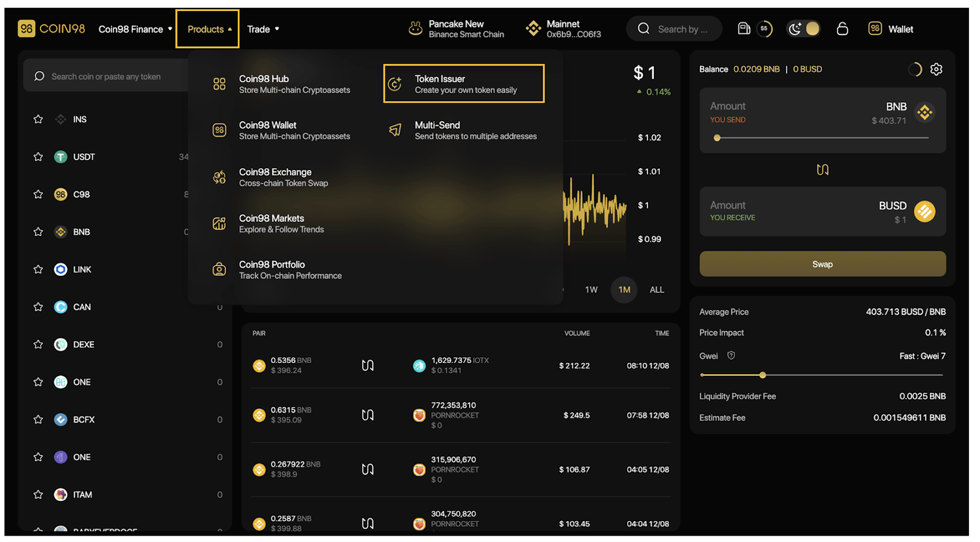Open the Wallet button
980x542 pixels.
pos(891,29)
